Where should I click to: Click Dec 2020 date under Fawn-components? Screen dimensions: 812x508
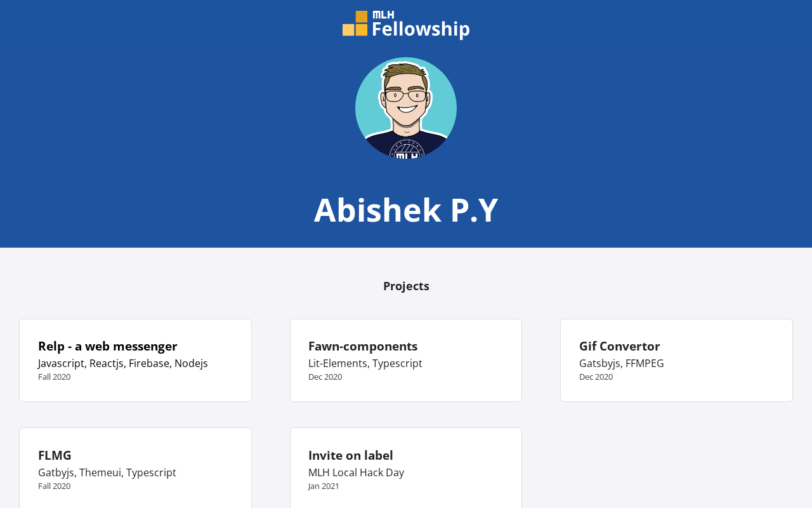tap(325, 377)
